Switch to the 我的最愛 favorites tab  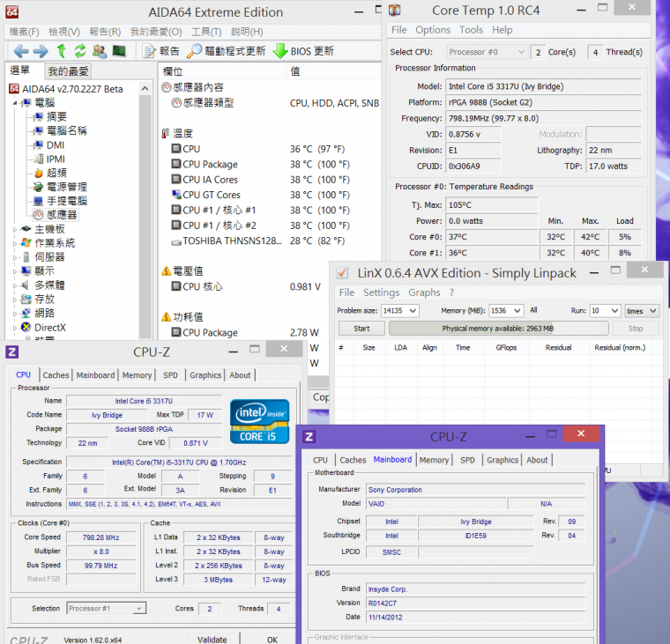68,70
